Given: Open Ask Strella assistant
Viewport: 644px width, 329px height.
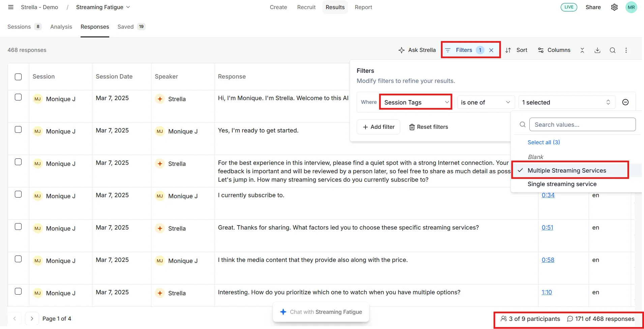Looking at the screenshot, I should [x=417, y=50].
